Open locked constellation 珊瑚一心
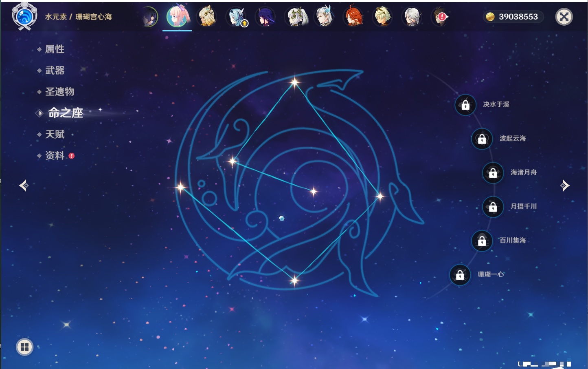The image size is (588, 369). 460,275
